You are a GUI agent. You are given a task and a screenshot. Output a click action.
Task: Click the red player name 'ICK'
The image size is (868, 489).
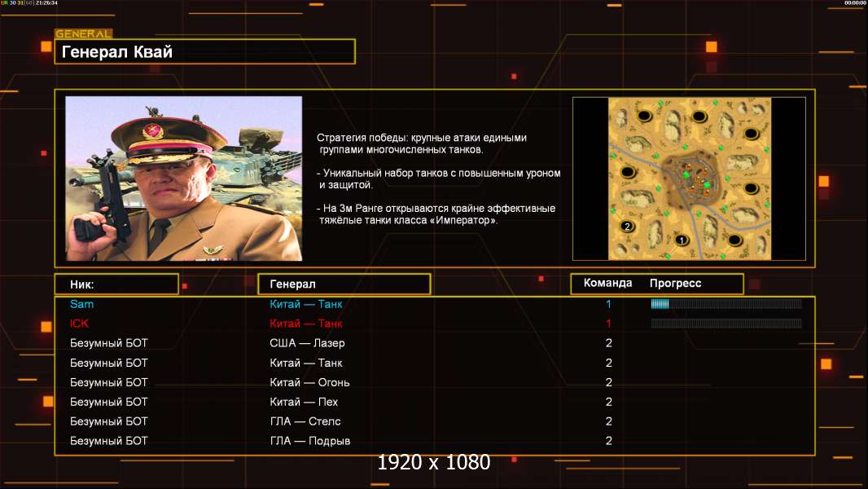pos(79,324)
